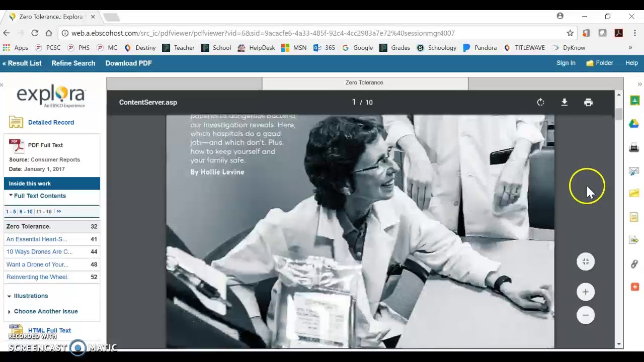Return to the Result List
Screen dimensions: 644x362
[22, 63]
